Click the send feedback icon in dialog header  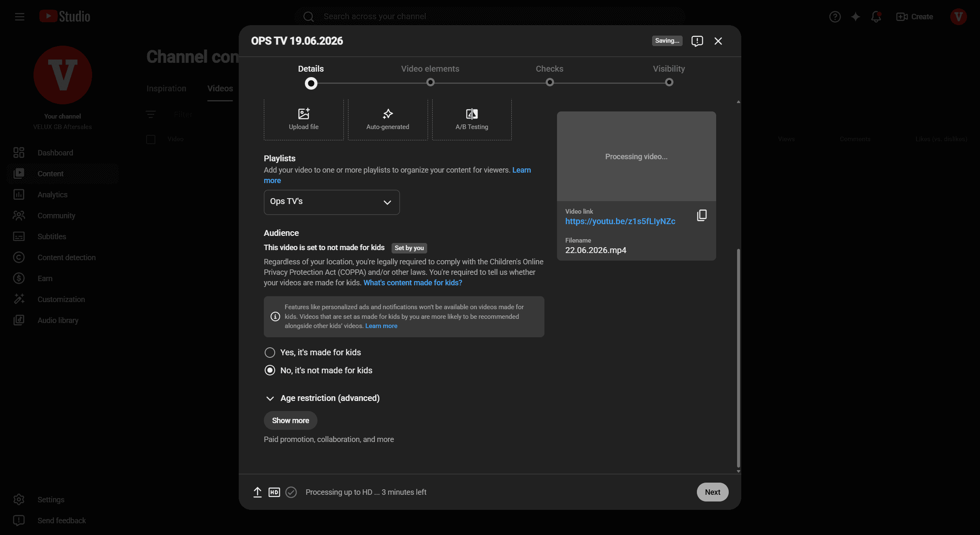[697, 41]
